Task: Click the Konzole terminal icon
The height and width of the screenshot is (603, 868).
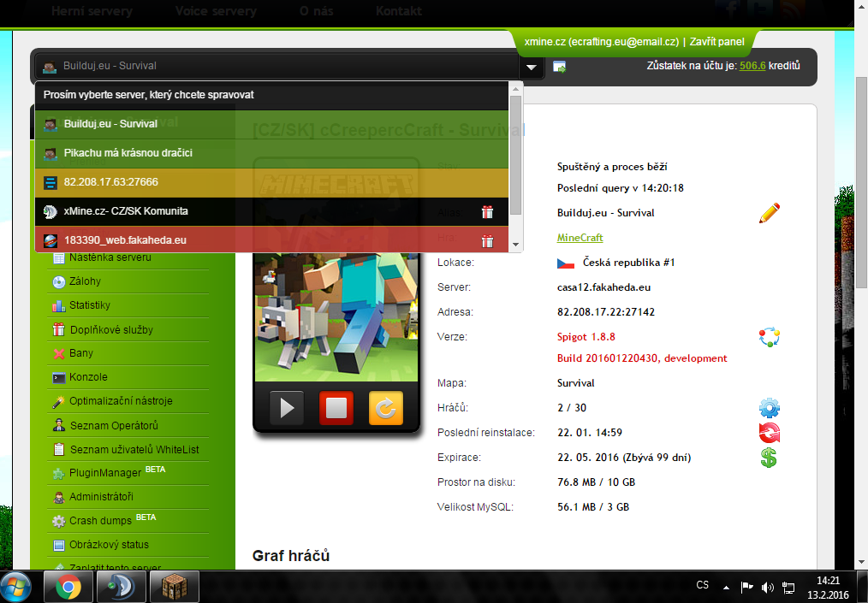Action: coord(59,378)
